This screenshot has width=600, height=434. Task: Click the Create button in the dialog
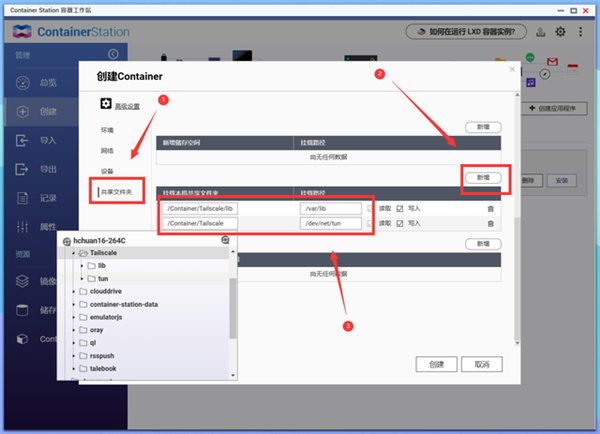(x=436, y=364)
